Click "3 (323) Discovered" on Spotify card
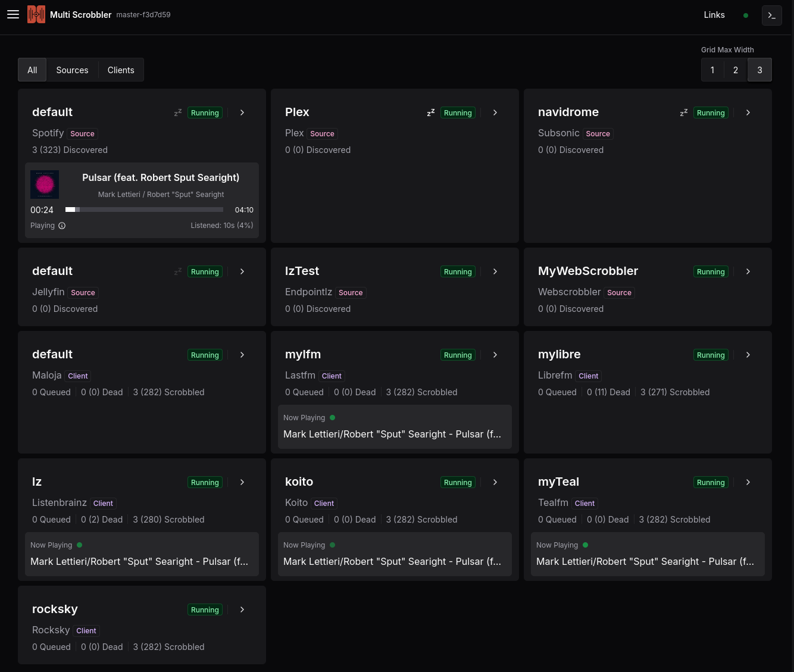 tap(70, 150)
